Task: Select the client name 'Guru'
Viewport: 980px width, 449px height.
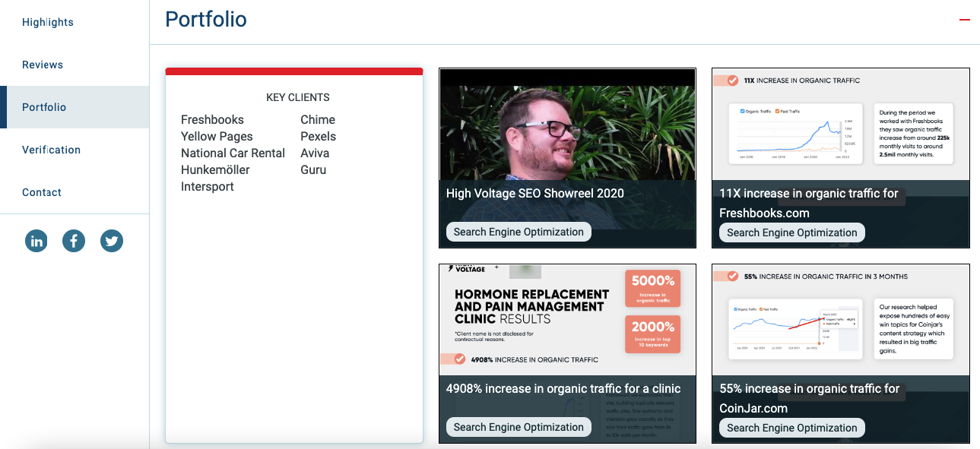Action: (x=313, y=169)
